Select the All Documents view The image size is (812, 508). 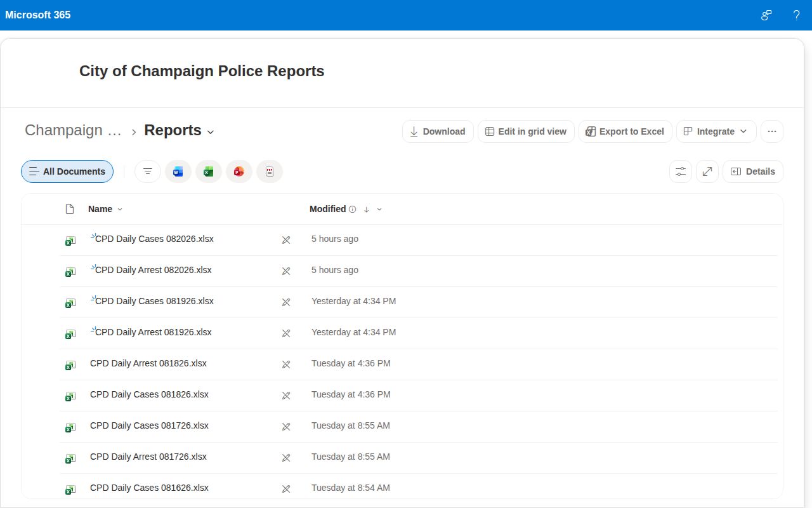[67, 171]
